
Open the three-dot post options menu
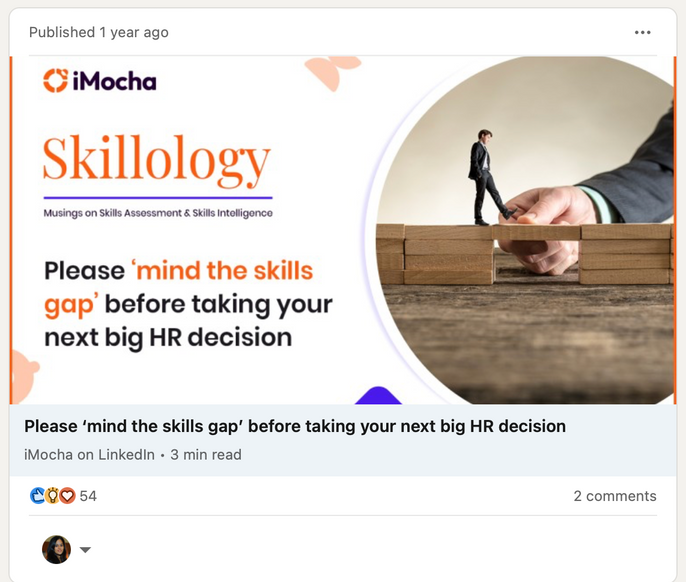(642, 32)
